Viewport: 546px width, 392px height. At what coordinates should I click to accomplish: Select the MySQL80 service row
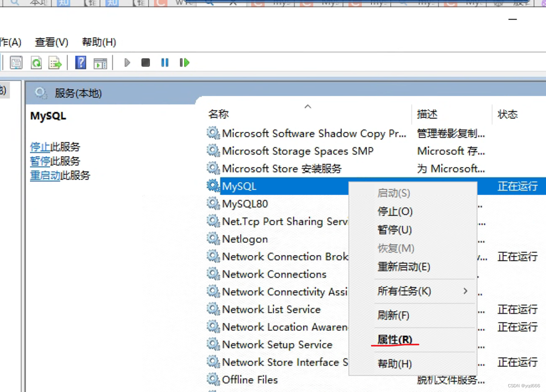pos(245,204)
